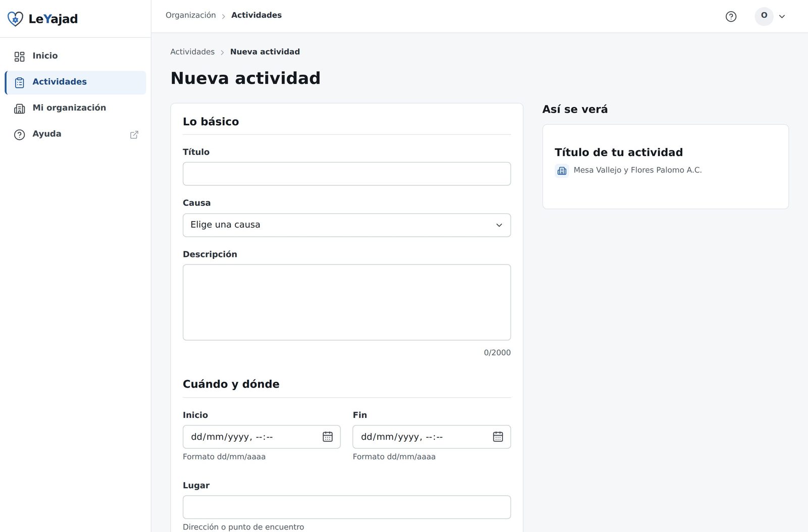
Task: Select Actividades in the sidebar
Action: (x=75, y=82)
